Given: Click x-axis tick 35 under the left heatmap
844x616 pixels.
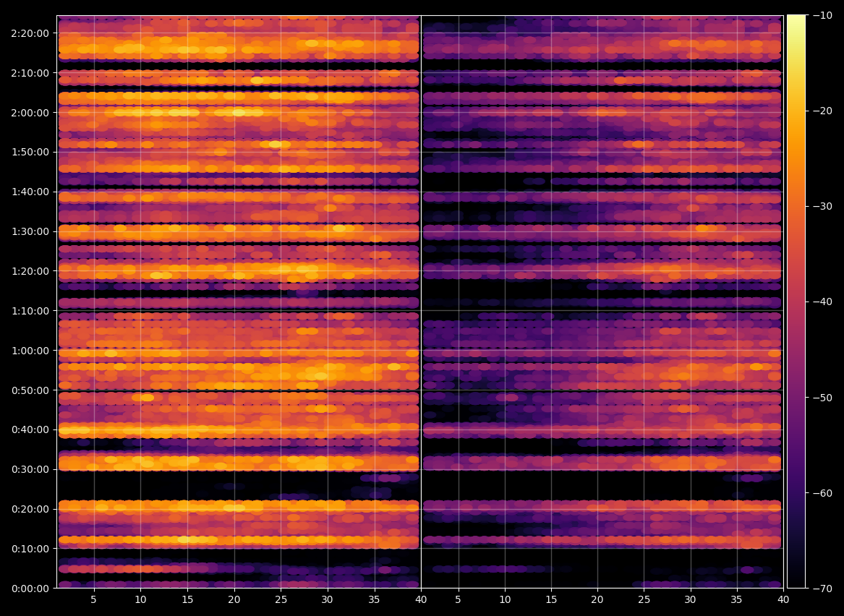Looking at the screenshot, I should click(x=375, y=599).
